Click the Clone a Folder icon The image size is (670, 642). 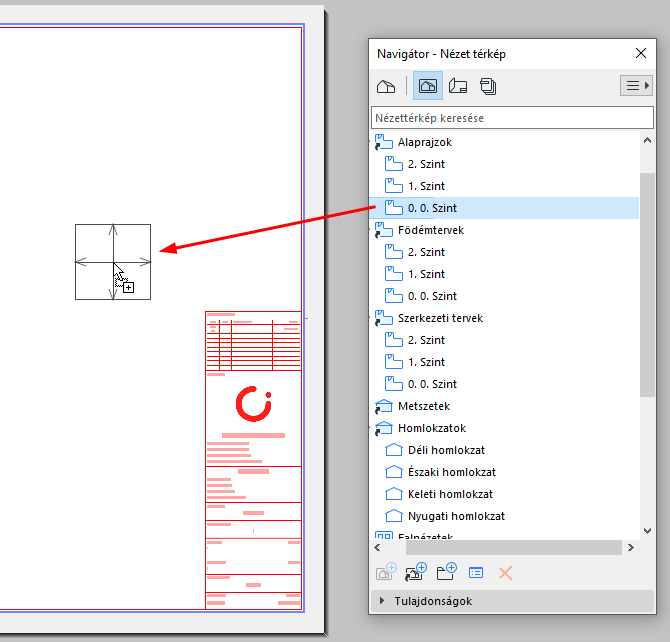[x=416, y=572]
